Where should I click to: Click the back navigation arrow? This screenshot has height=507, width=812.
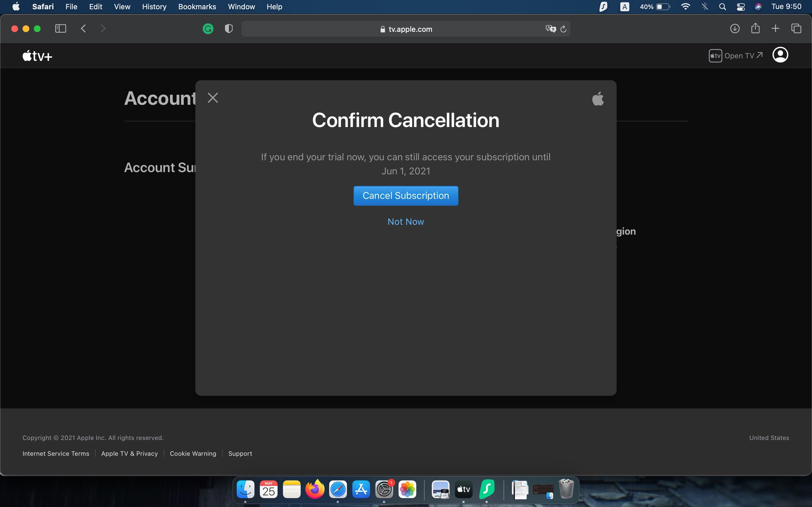click(84, 28)
